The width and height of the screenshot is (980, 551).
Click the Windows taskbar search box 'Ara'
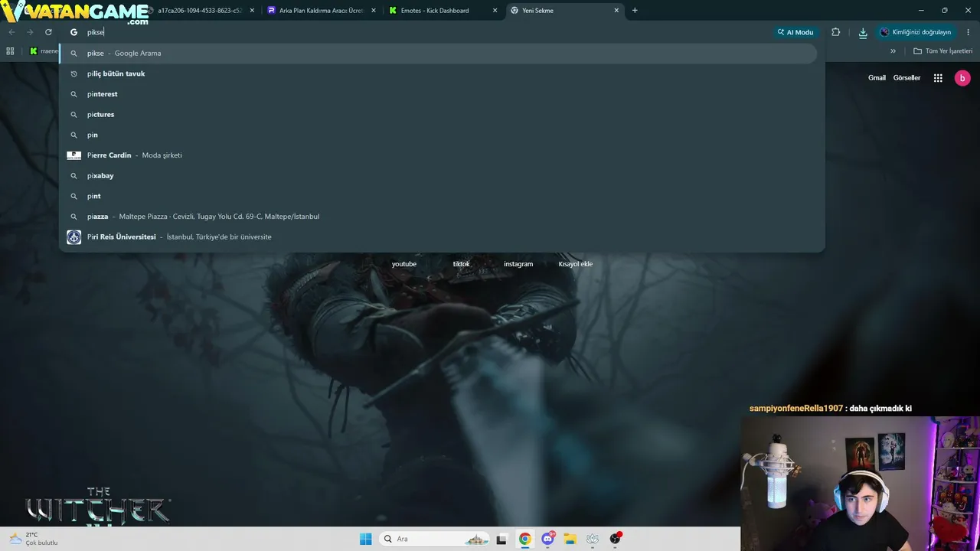pyautogui.click(x=436, y=539)
